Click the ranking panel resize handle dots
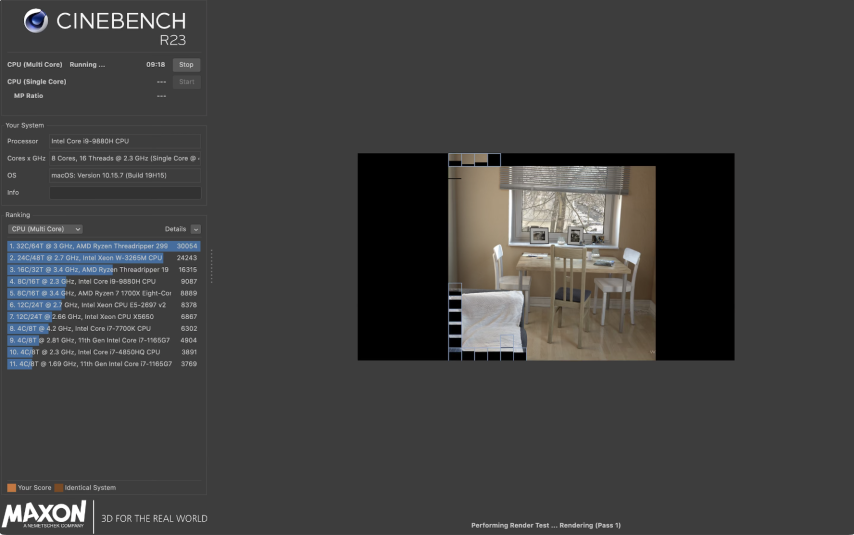 pos(211,266)
